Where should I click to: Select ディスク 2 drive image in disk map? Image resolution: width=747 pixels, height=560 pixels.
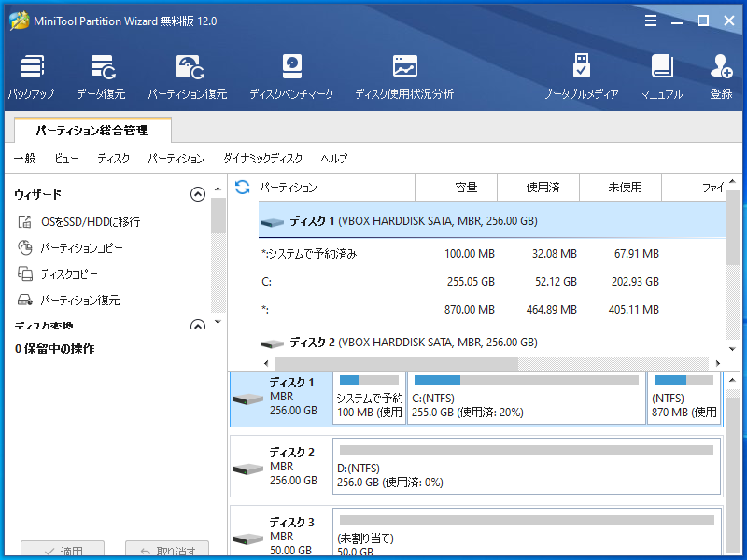coord(248,469)
